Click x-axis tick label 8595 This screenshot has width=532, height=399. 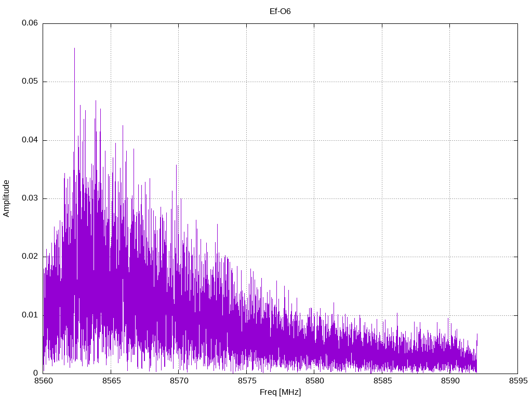pos(518,381)
